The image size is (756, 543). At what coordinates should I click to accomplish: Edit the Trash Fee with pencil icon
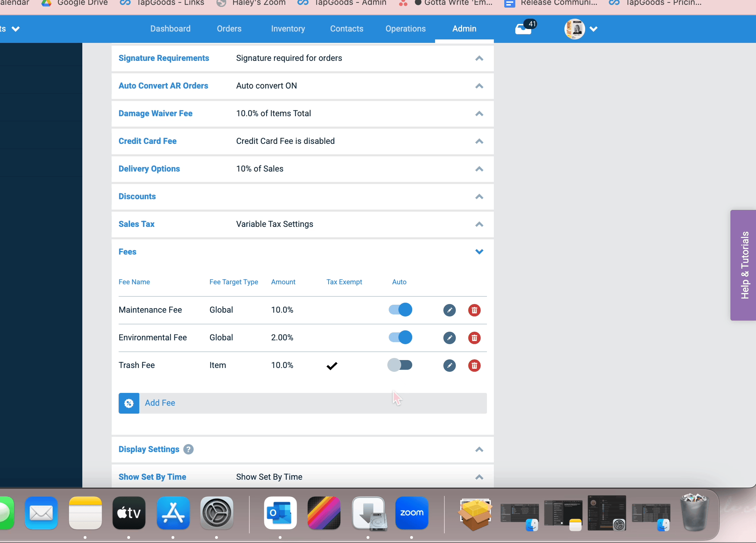coord(449,365)
